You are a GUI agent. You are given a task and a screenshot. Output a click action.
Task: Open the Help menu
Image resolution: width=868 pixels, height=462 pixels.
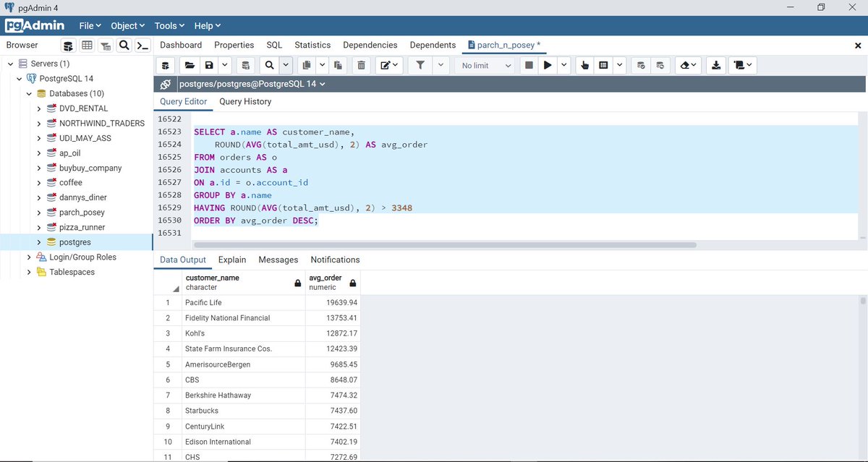tap(207, 25)
